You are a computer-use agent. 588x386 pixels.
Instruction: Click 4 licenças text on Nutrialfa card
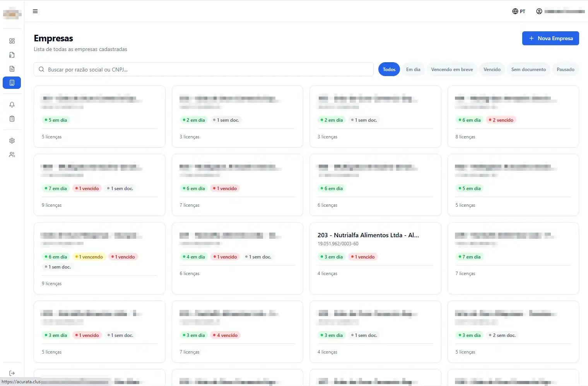pos(327,274)
